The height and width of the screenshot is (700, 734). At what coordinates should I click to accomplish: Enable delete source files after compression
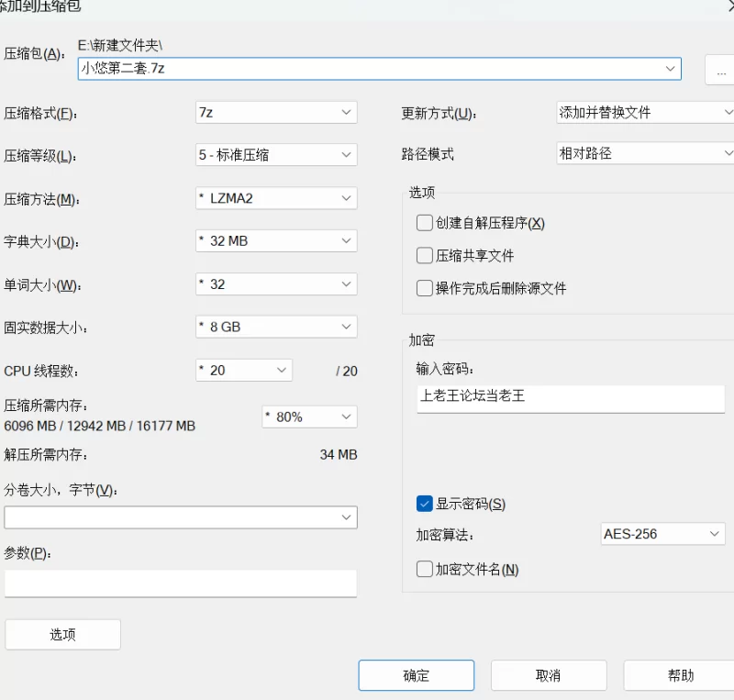coord(424,288)
